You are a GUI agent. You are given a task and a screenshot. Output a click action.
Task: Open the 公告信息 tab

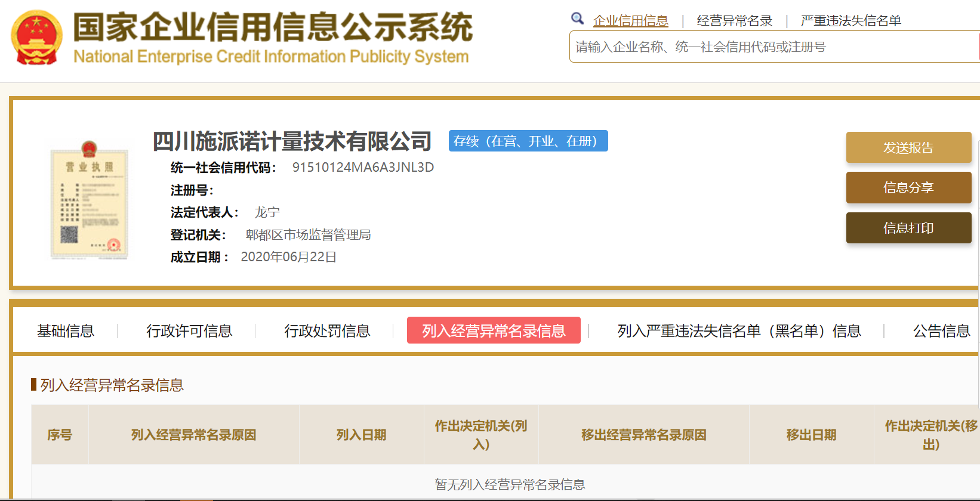point(941,331)
